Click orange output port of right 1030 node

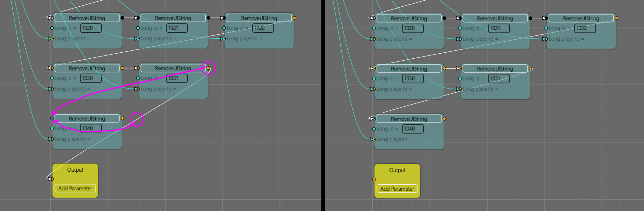click(x=444, y=69)
